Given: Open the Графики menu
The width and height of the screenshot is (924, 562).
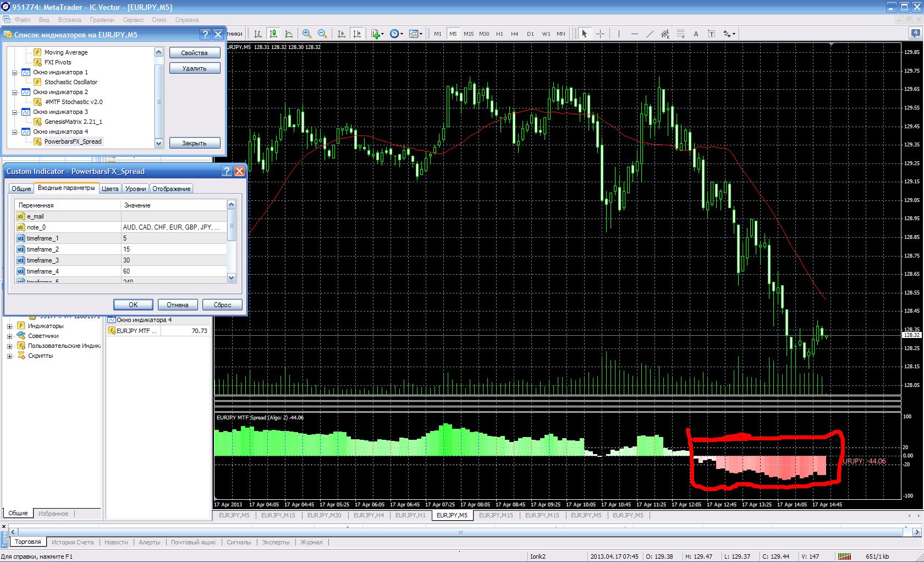Looking at the screenshot, I should (x=102, y=20).
